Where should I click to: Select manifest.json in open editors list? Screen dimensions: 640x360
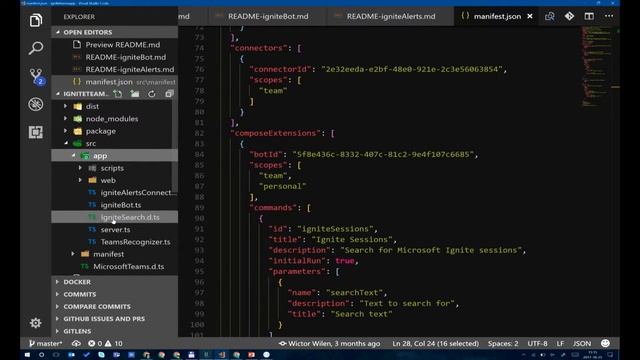(x=115, y=82)
